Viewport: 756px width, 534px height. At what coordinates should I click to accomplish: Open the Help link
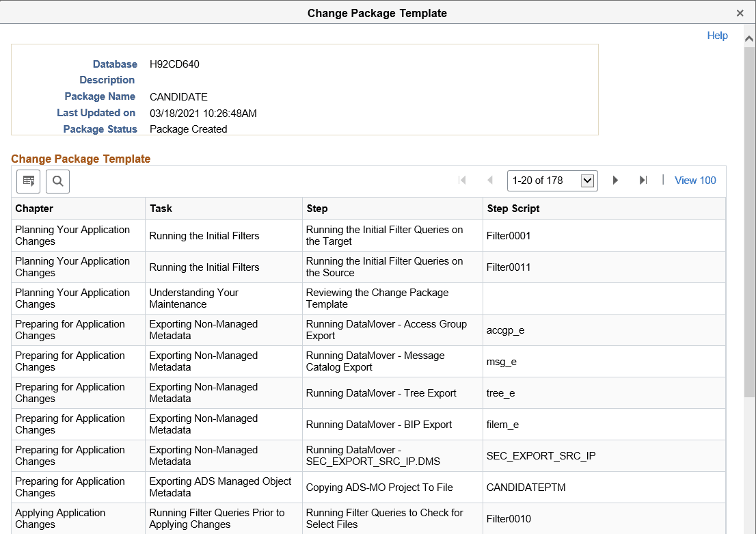click(717, 35)
